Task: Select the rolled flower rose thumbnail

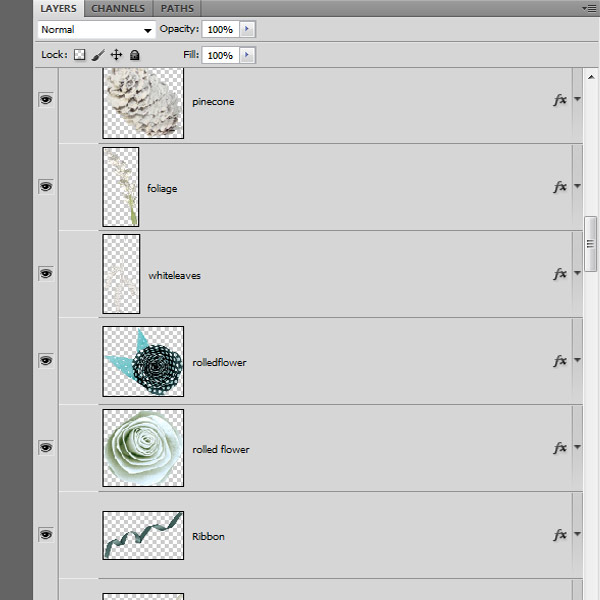Action: pos(143,448)
